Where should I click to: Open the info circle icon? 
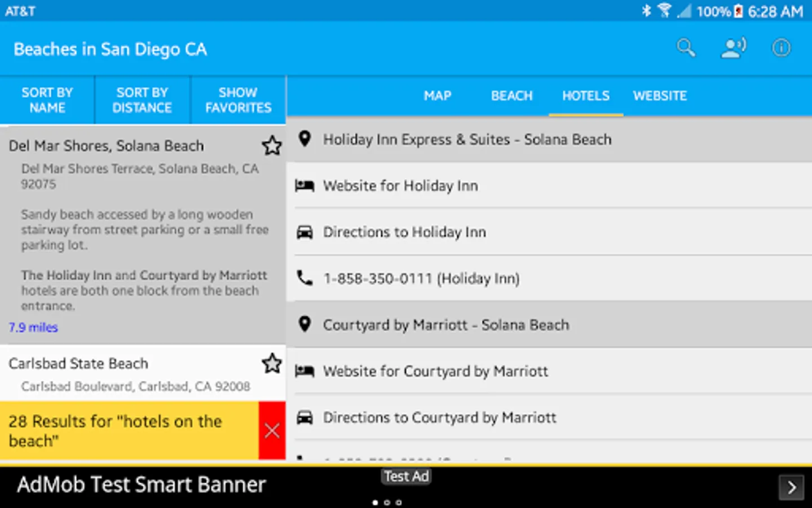[x=781, y=48]
